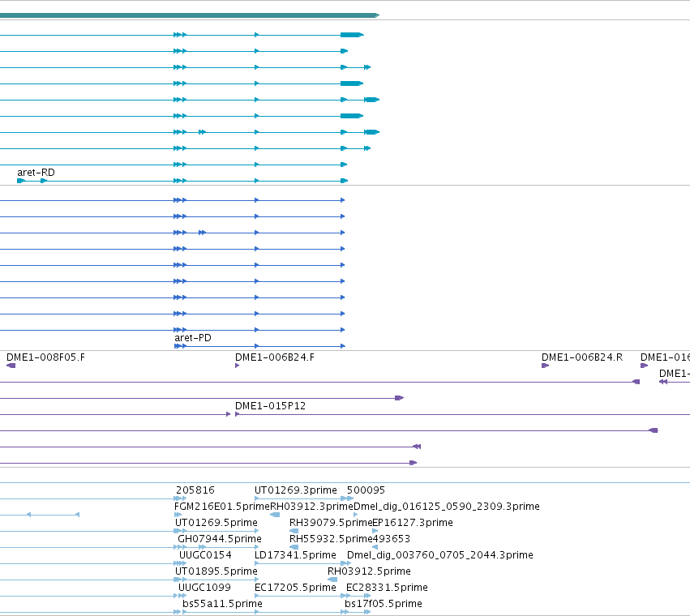Select the DME1-015P12 label
Screen dimensions: 690x616
coord(270,406)
